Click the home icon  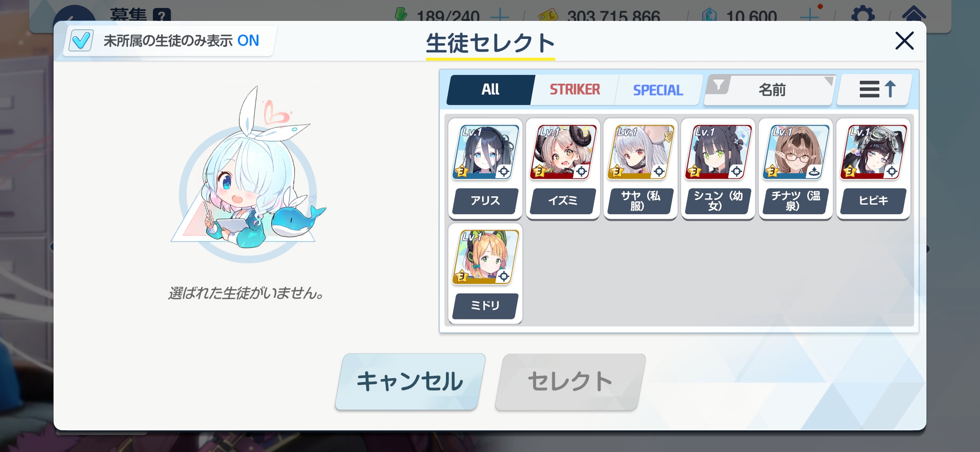pos(914,14)
